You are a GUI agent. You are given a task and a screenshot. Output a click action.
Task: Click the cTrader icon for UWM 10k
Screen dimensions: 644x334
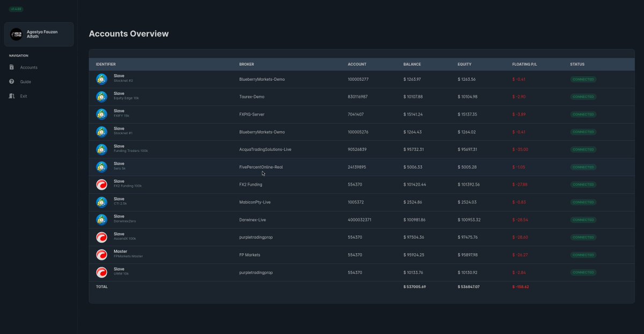pyautogui.click(x=101, y=272)
